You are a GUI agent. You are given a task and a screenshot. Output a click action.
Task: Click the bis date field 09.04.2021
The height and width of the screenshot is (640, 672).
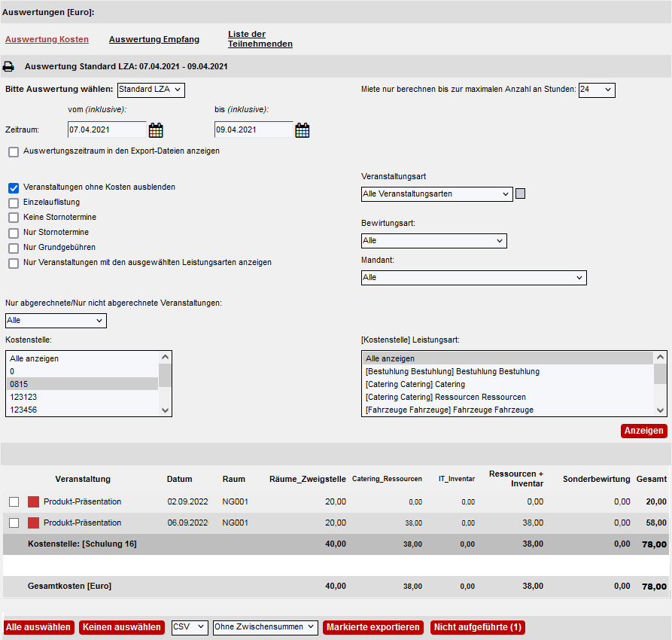point(254,130)
